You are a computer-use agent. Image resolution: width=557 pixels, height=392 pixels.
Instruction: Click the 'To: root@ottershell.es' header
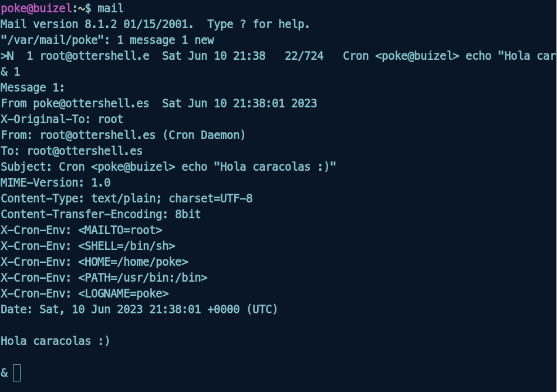click(72, 151)
